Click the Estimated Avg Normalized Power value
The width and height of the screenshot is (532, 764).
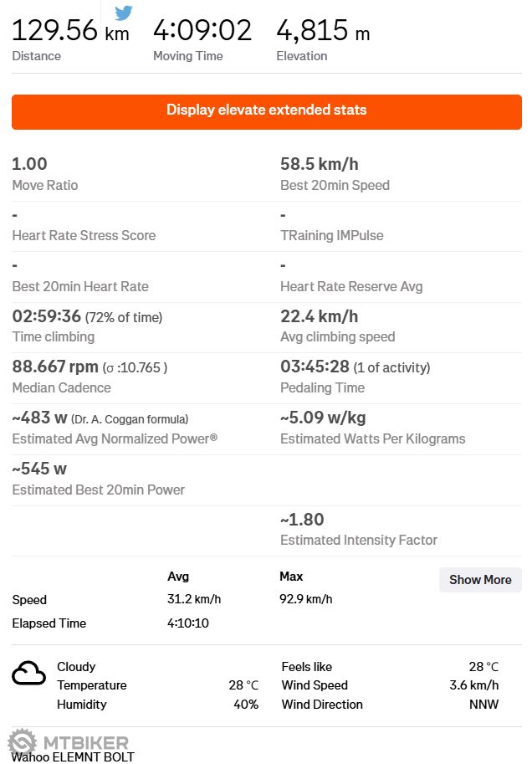[40, 418]
